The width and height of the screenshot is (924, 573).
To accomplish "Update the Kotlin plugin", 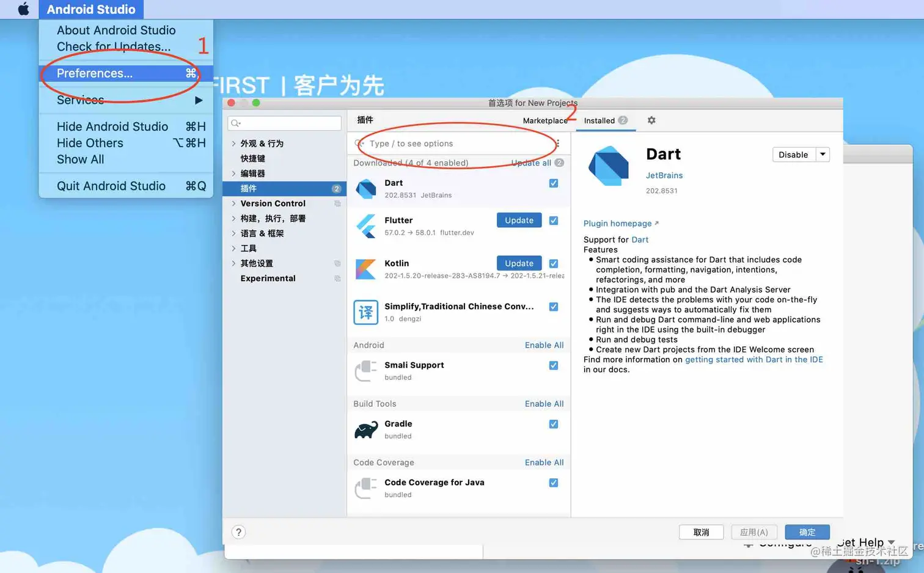I will coord(519,263).
